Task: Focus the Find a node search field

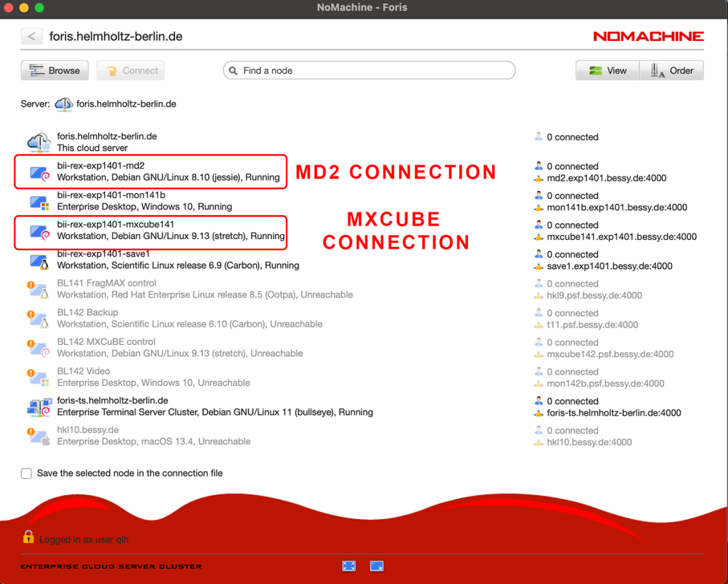Action: point(369,71)
